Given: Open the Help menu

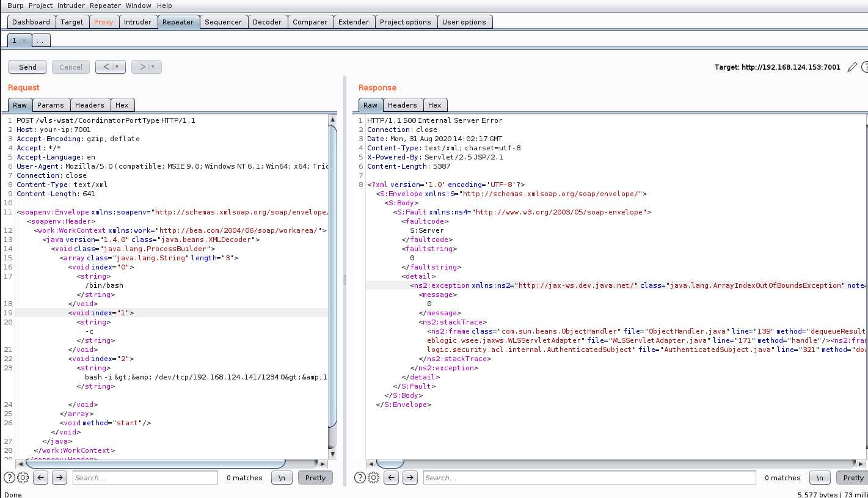Looking at the screenshot, I should pyautogui.click(x=164, y=5).
